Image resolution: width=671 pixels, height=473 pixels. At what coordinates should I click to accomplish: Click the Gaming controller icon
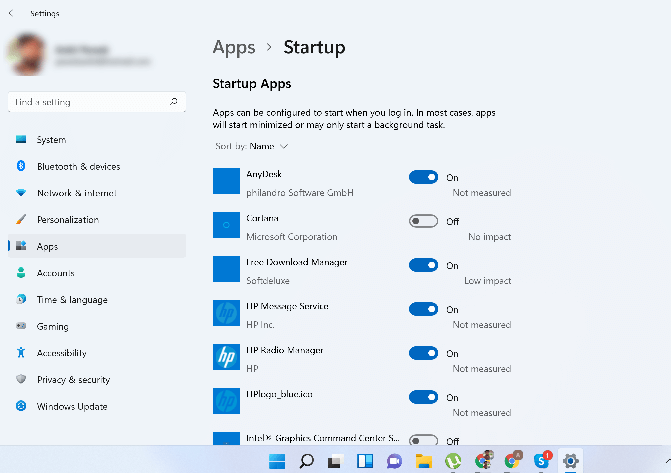pos(21,326)
